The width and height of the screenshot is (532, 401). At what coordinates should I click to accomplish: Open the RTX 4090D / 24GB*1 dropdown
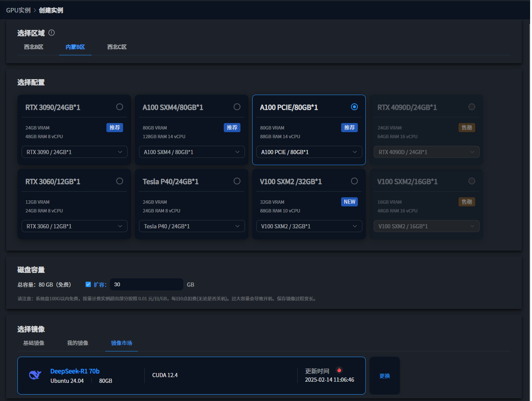tap(427, 152)
